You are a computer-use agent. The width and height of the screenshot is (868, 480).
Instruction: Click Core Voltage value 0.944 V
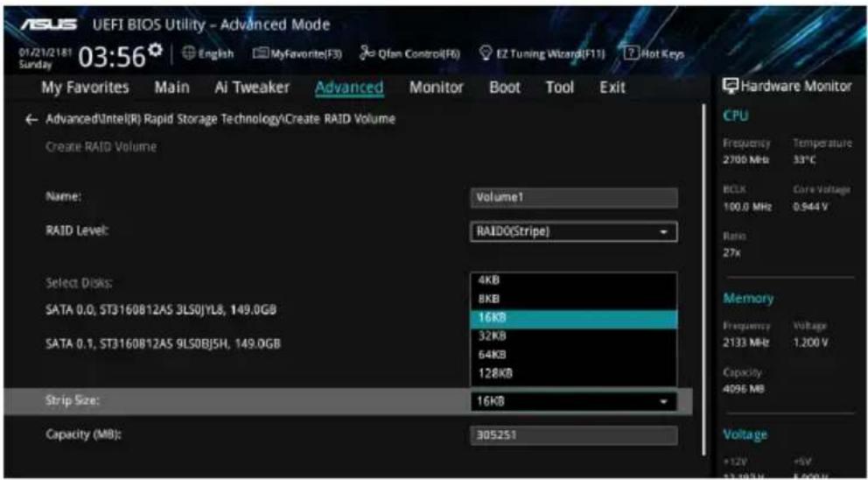811,207
